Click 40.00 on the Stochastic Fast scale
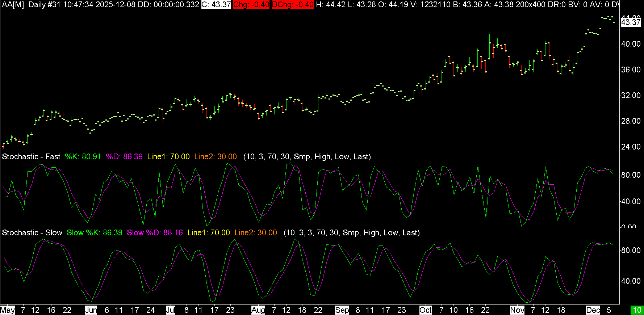This screenshot has width=644, height=315. click(631, 201)
